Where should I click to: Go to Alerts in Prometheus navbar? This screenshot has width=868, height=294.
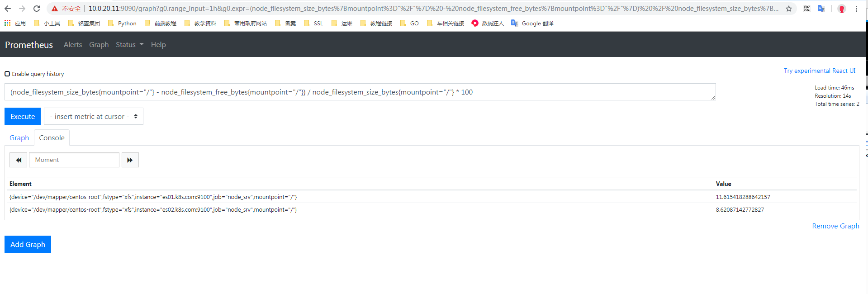(x=73, y=44)
